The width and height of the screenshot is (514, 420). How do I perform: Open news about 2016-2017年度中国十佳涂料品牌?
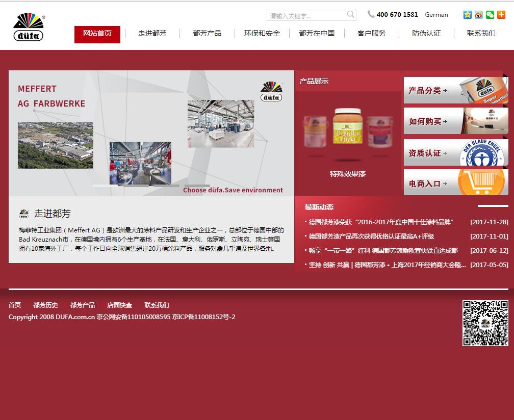381,222
